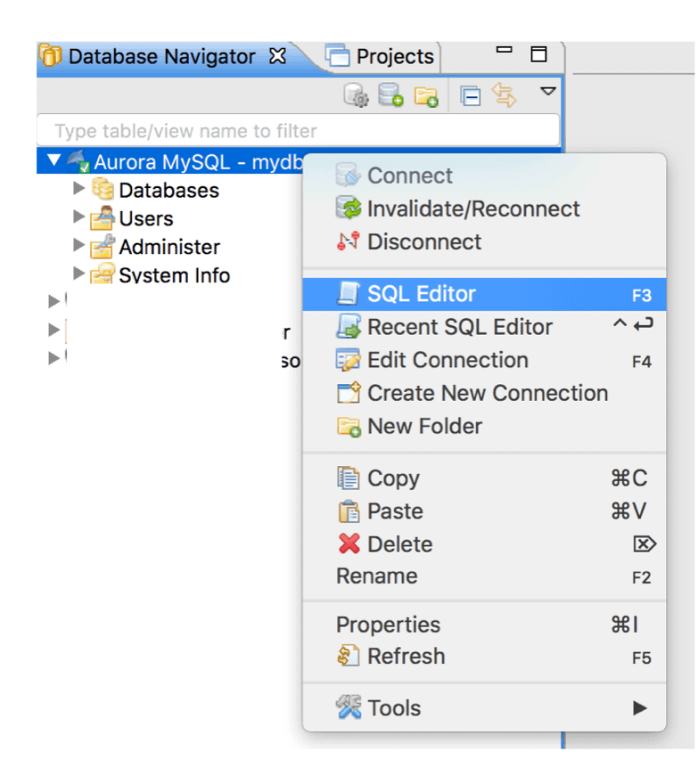Viewport: 698px width, 784px height.
Task: Expand the System Info node
Action: tap(78, 273)
